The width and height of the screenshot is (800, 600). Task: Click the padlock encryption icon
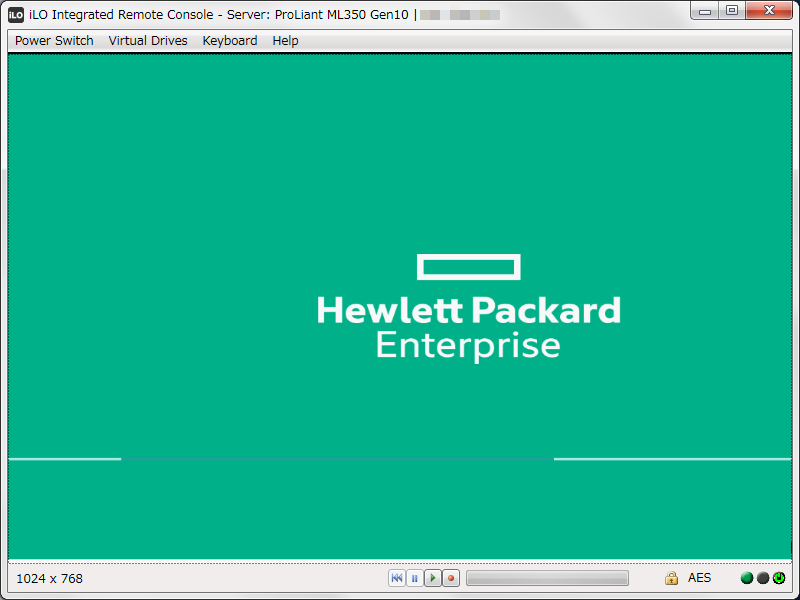tap(671, 578)
